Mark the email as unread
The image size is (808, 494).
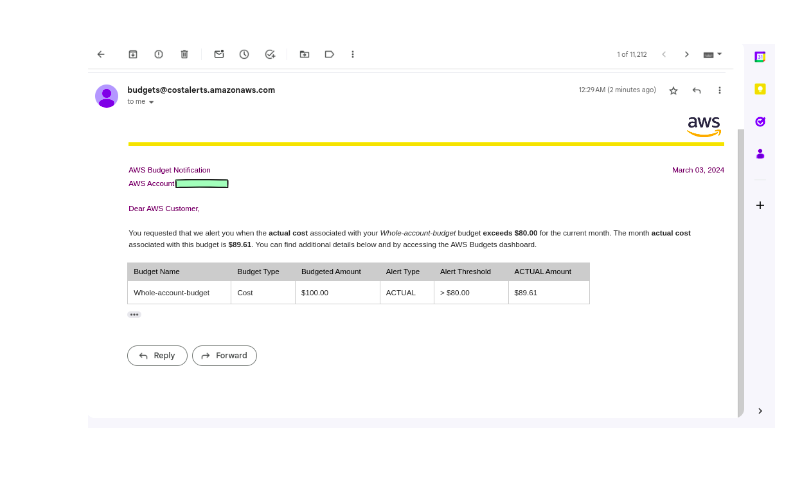point(219,54)
